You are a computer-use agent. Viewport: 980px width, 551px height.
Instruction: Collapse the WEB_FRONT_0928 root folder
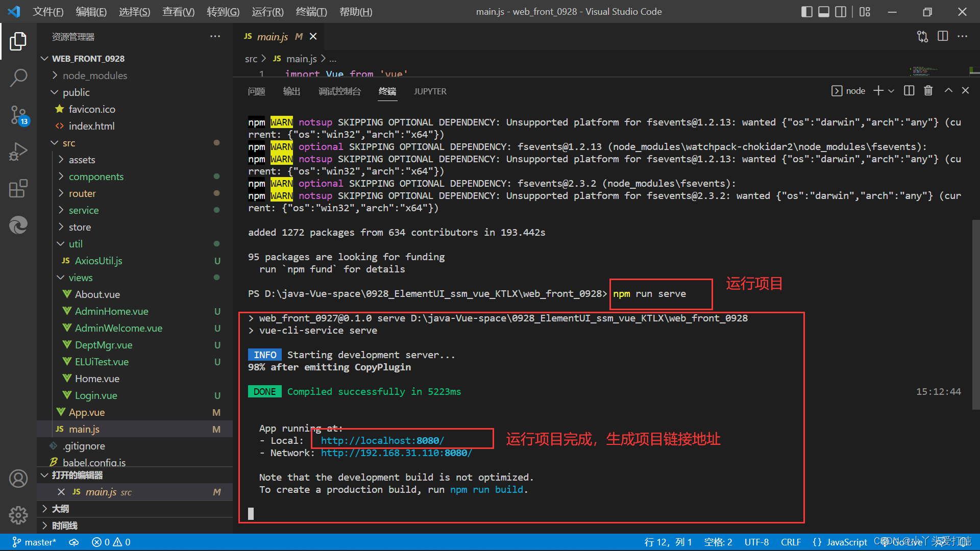tap(135, 59)
